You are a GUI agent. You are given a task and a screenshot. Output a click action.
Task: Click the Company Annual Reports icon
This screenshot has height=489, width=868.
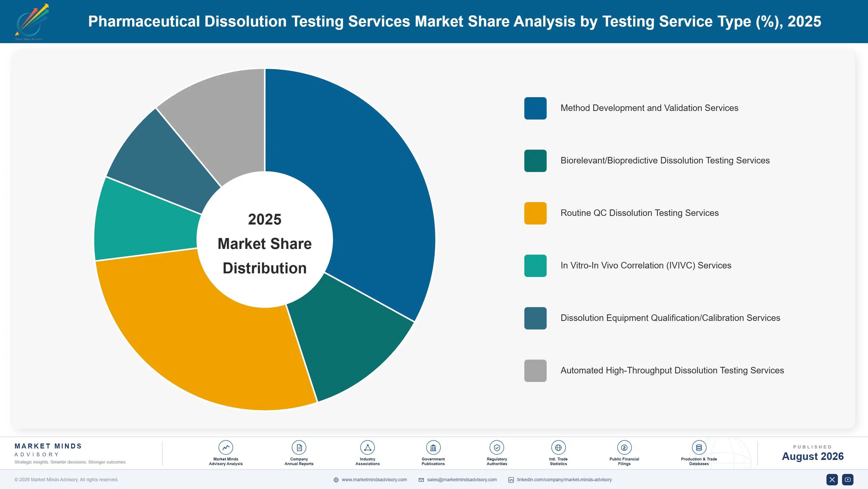point(299,447)
